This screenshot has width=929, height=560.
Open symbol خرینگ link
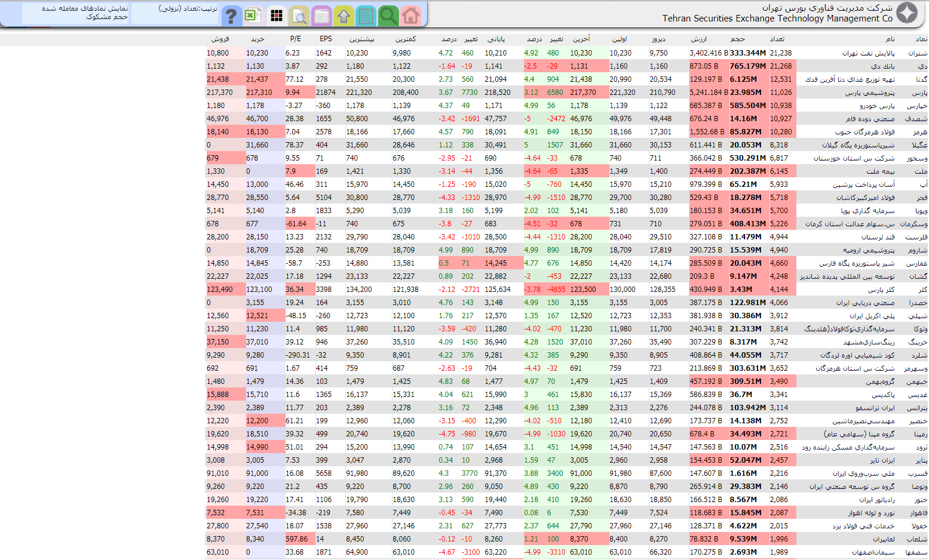click(x=918, y=342)
